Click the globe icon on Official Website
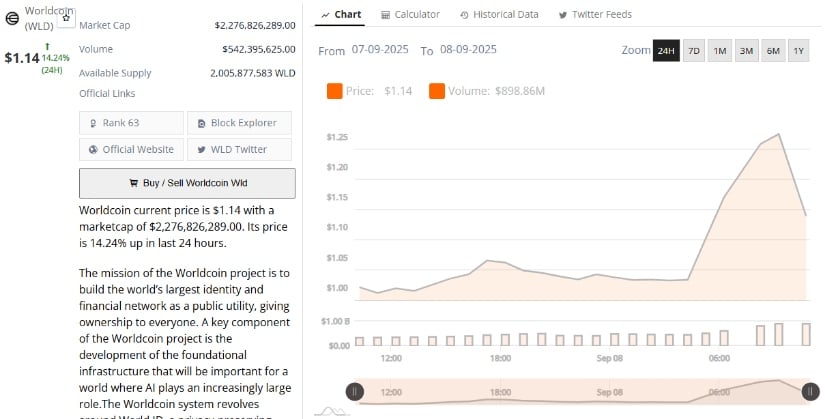The height and width of the screenshot is (419, 825). tap(93, 149)
